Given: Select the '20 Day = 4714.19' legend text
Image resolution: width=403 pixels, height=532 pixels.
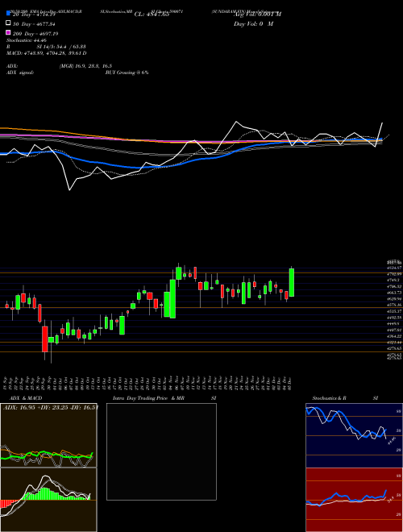Looking at the screenshot, I should (34, 15).
